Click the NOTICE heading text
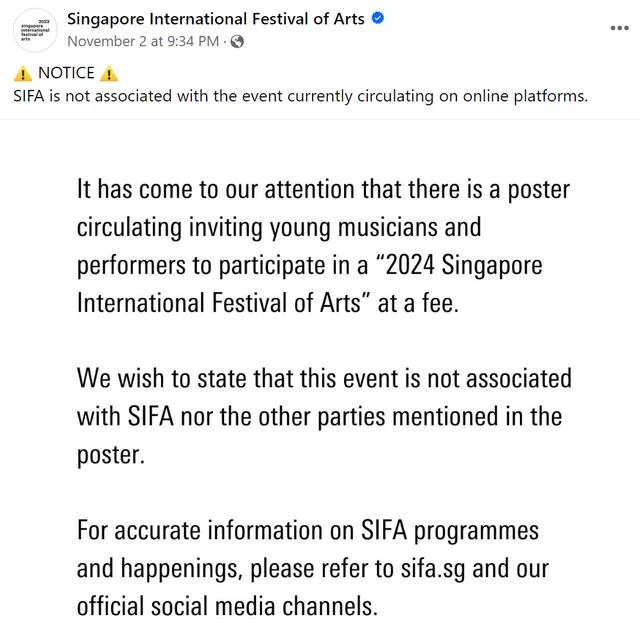 pyautogui.click(x=66, y=73)
